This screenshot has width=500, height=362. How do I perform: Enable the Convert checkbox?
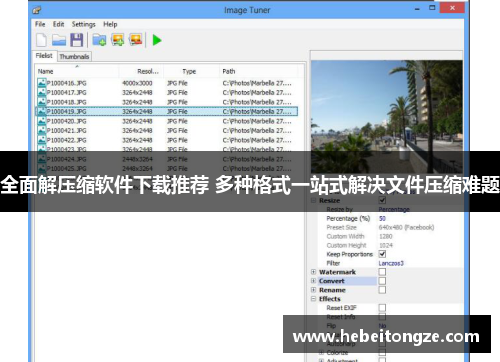(382, 281)
